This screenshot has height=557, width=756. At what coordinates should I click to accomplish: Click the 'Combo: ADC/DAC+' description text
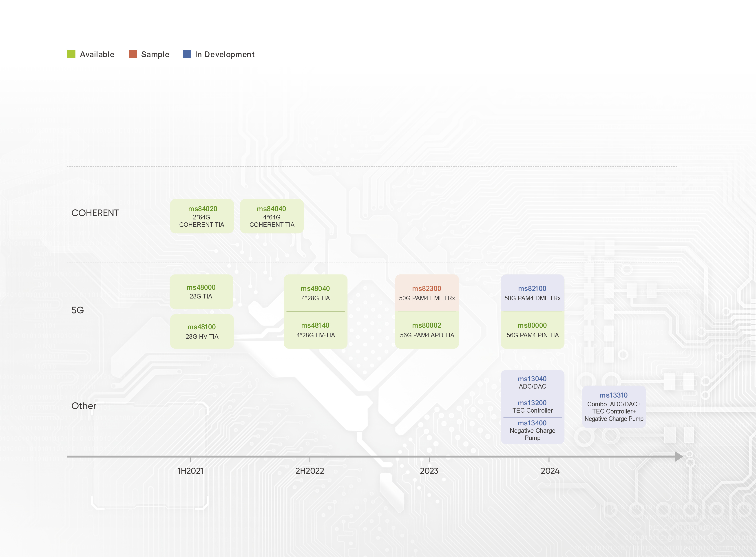tap(614, 404)
